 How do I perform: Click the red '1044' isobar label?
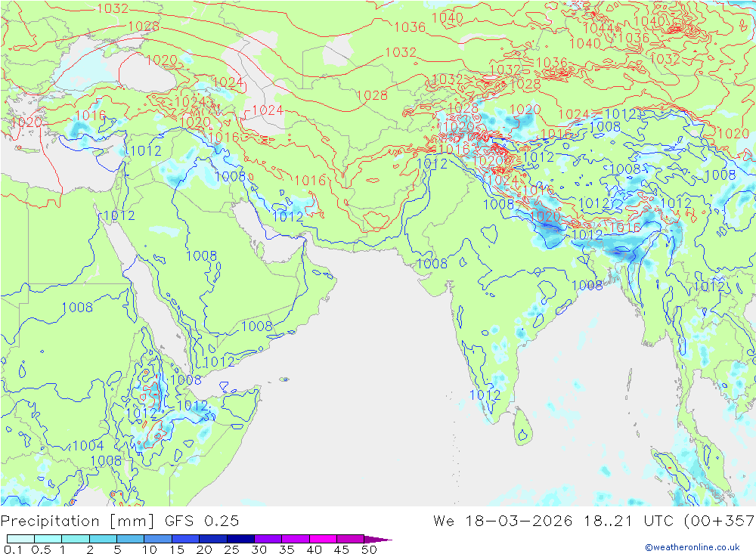click(598, 28)
